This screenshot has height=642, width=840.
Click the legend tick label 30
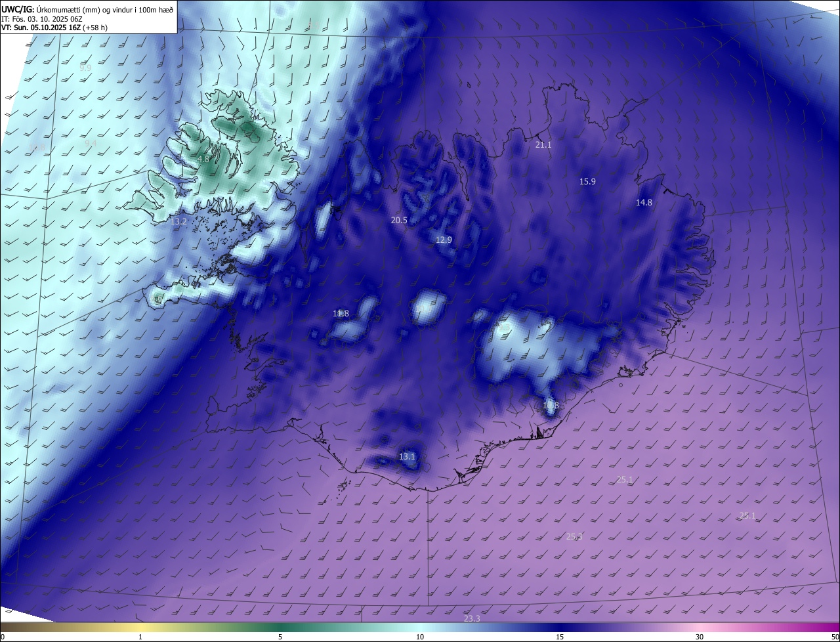point(700,637)
